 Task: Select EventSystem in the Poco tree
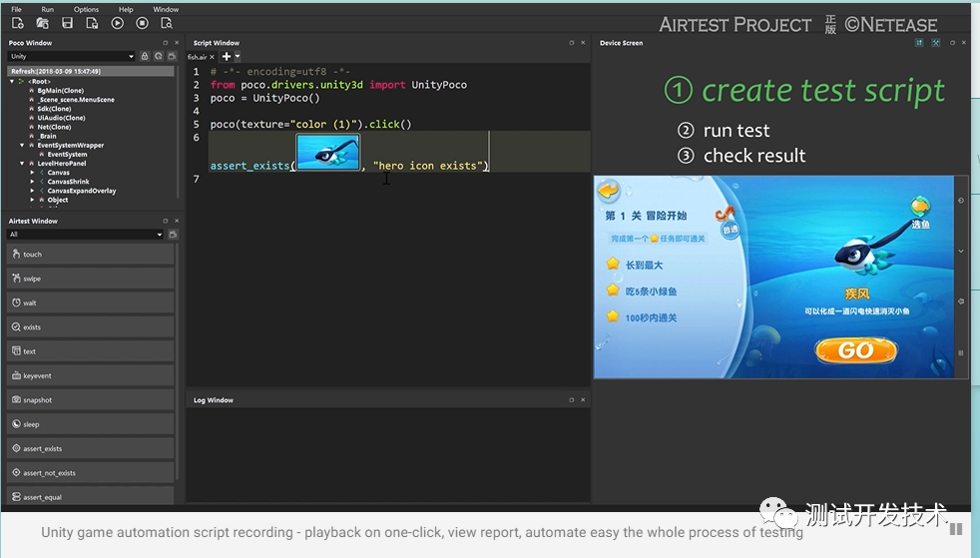(x=67, y=155)
